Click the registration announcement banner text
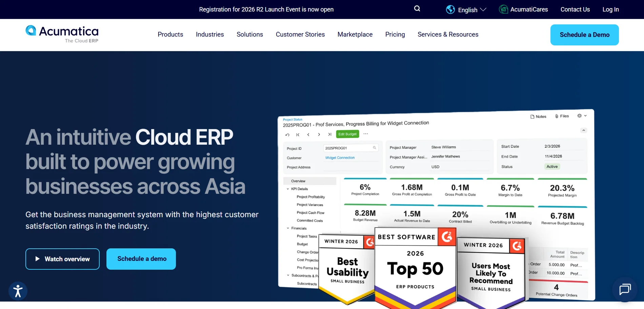Image resolution: width=644 pixels, height=309 pixels. [x=266, y=9]
